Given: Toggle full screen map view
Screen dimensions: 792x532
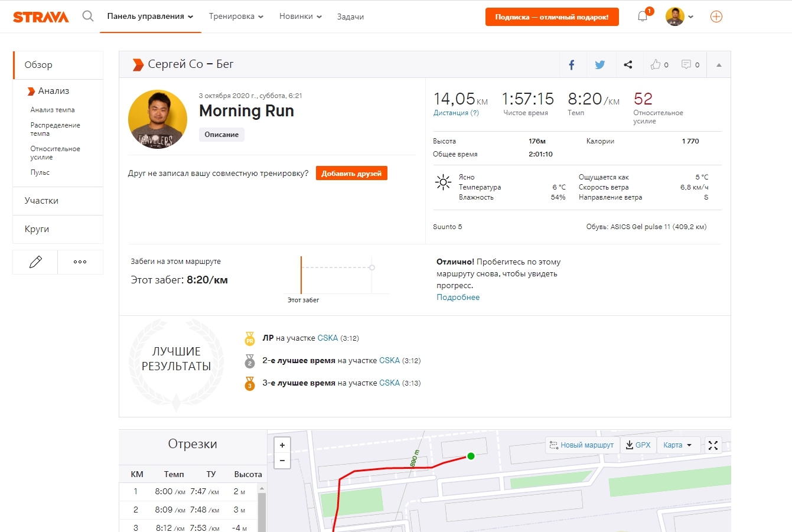Looking at the screenshot, I should [x=713, y=445].
